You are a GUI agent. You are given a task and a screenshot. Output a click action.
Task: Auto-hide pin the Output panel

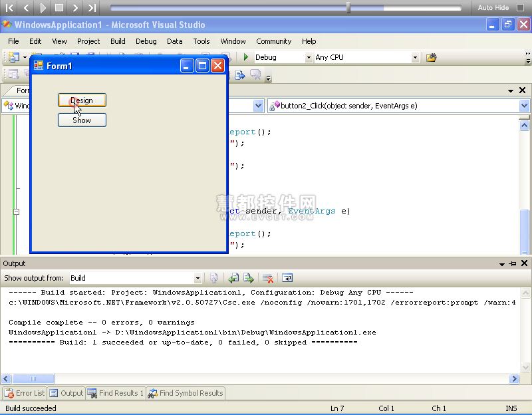point(513,263)
